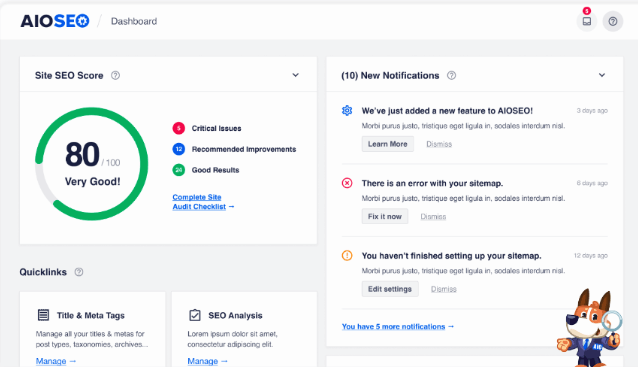Click the Very Good! rating text
The width and height of the screenshot is (638, 367).
pos(92,181)
